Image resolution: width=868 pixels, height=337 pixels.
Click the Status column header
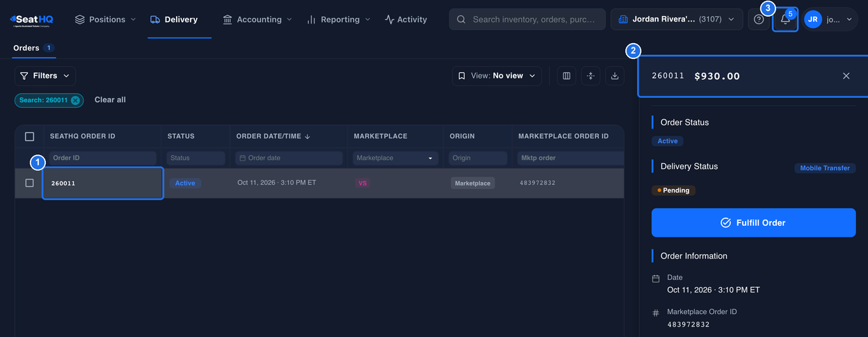tap(181, 136)
